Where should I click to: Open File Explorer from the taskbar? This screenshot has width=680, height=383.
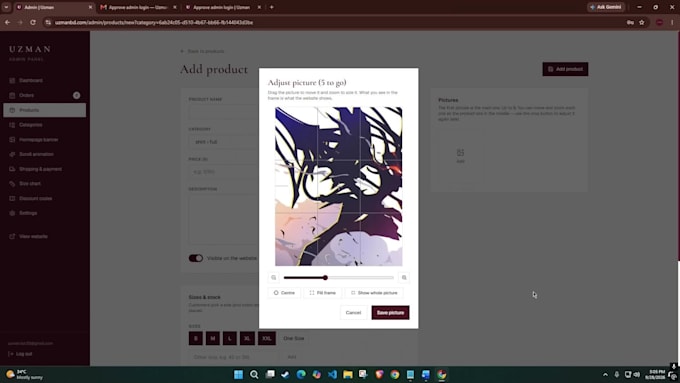348,374
